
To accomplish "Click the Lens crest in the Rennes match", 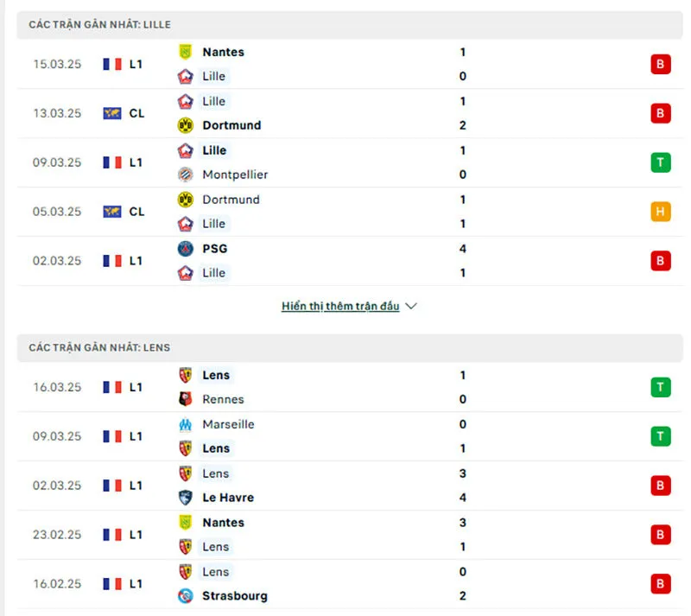I will click(x=186, y=375).
